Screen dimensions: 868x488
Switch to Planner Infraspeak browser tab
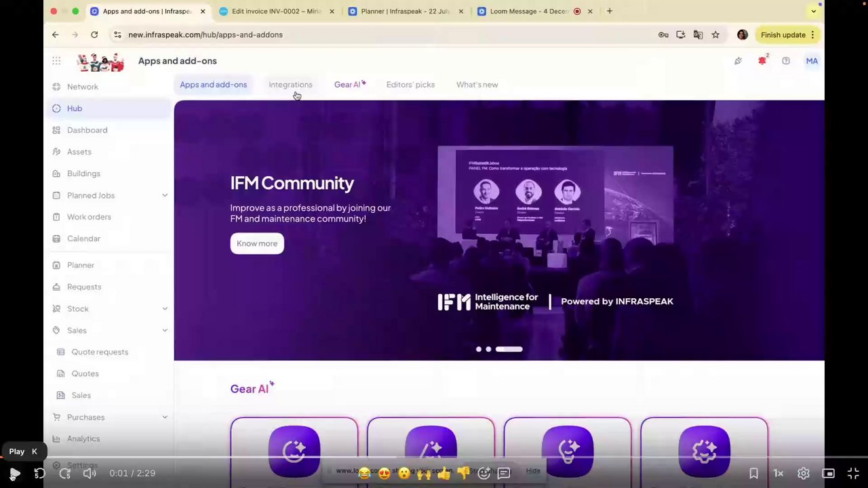tap(406, 12)
